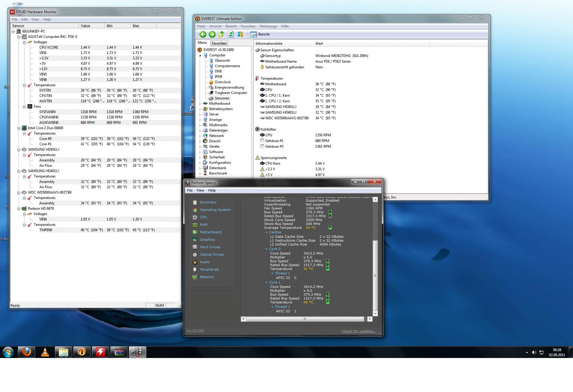Click the Min column header in HWMonitor

pyautogui.click(x=117, y=26)
